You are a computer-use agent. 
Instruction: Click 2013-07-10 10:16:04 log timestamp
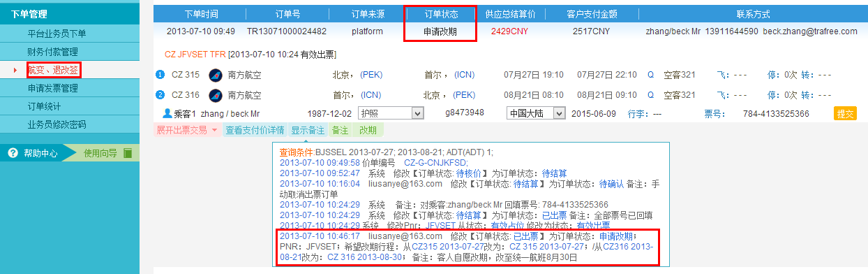click(320, 184)
